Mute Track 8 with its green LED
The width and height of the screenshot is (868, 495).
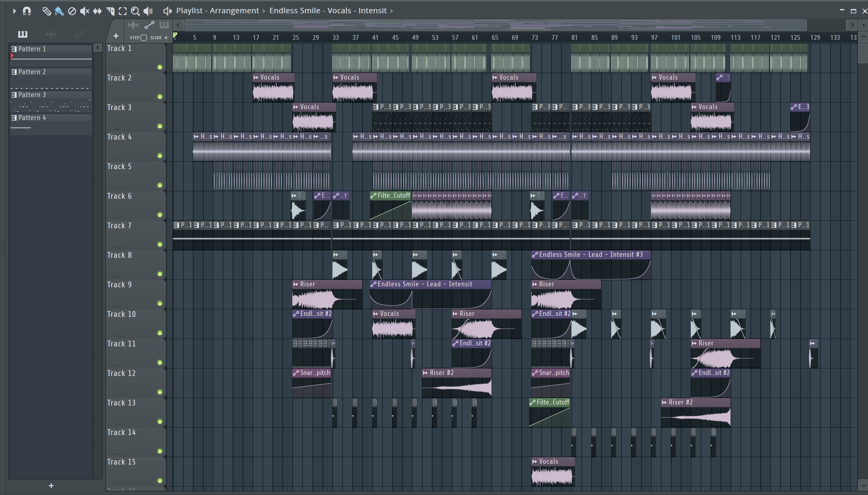click(x=160, y=274)
